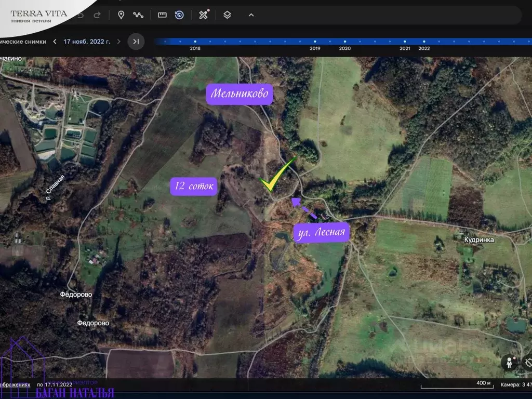Go to the previous imagery date

pyautogui.click(x=55, y=41)
